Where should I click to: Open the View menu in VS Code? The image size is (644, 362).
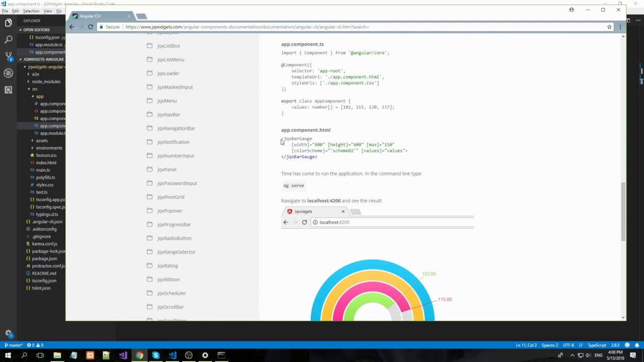[x=48, y=11]
